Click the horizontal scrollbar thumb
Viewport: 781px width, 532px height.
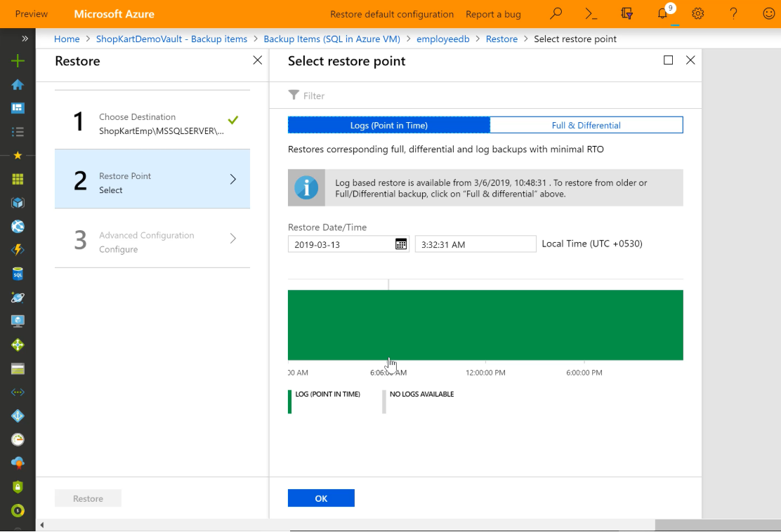tap(718, 524)
